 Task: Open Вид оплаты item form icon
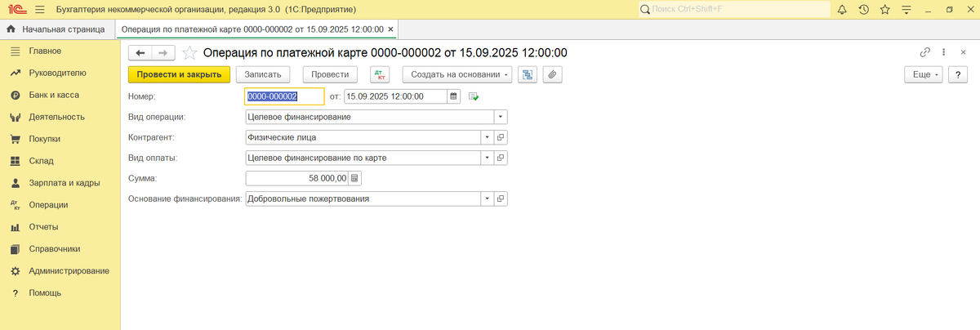[501, 158]
